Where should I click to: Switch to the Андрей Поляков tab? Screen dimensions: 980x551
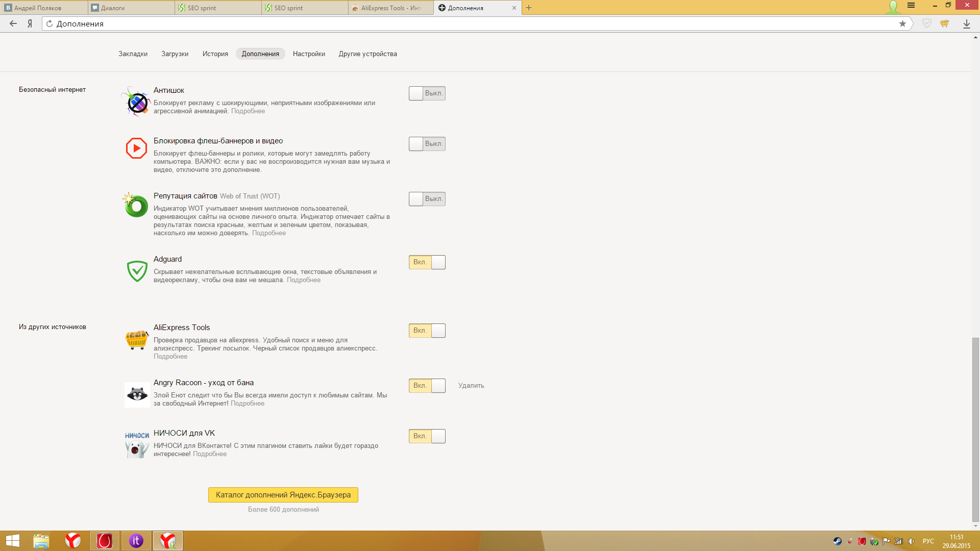[44, 8]
